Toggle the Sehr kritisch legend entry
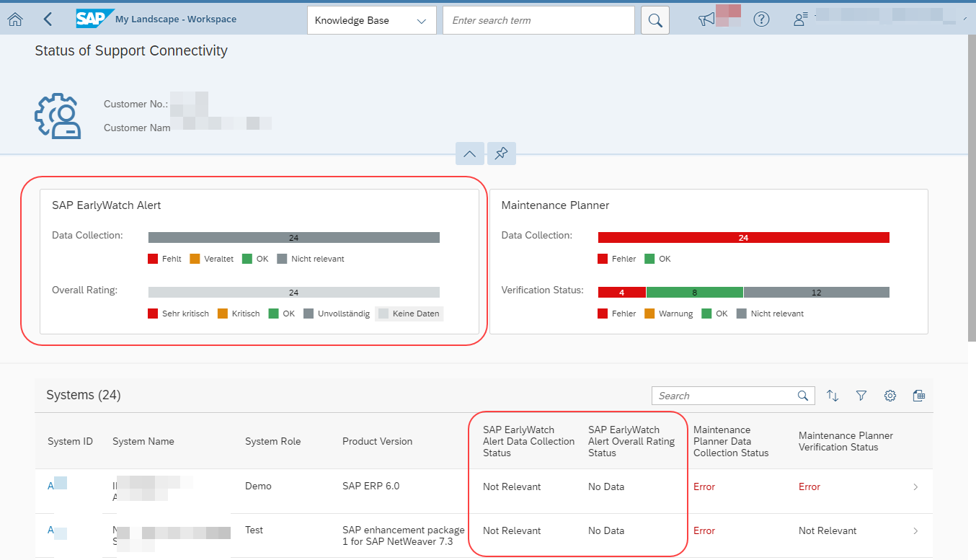Image resolution: width=976 pixels, height=560 pixels. tap(178, 314)
